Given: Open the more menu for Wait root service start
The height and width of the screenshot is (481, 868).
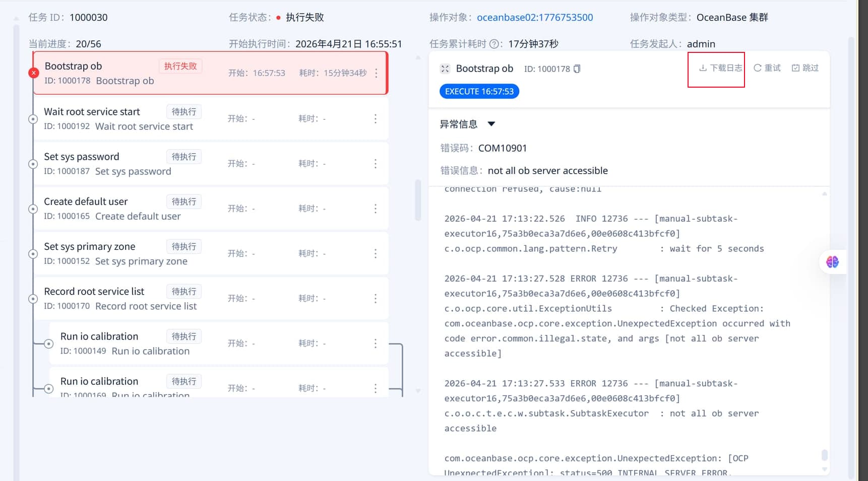Looking at the screenshot, I should tap(376, 119).
